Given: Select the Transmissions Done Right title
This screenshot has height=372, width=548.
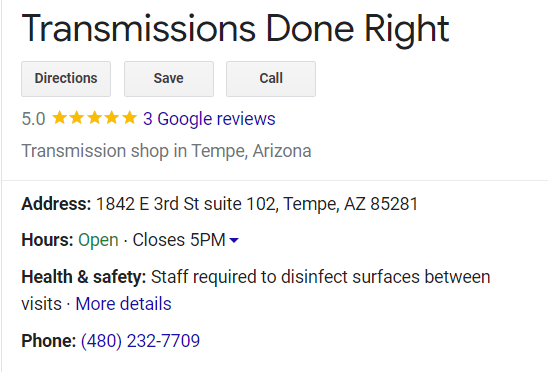Looking at the screenshot, I should pyautogui.click(x=235, y=29).
